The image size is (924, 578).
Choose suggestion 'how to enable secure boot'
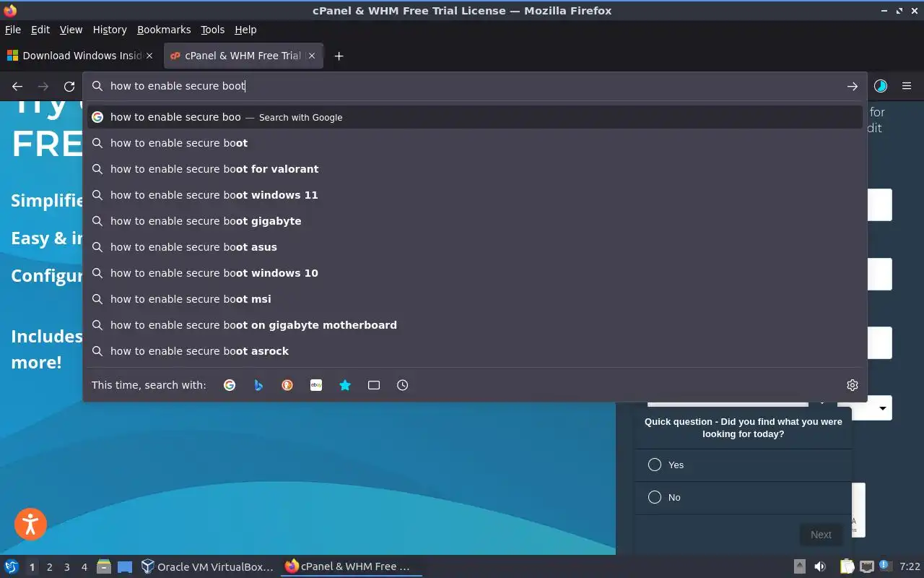(475, 143)
